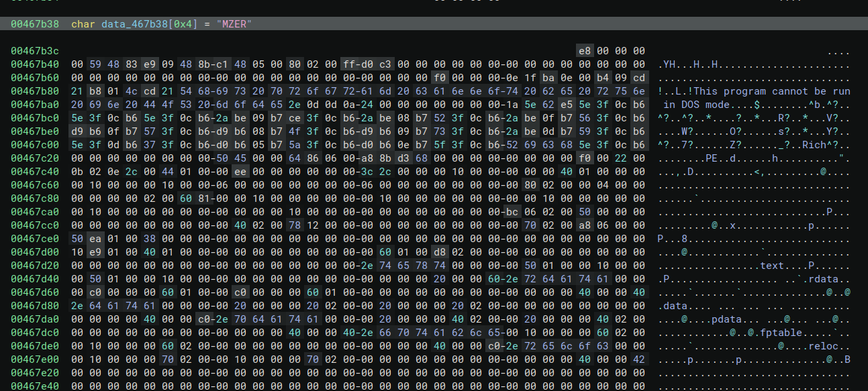Screen dimensions: 868x391
Task: Select row address 00467c20
Action: pyautogui.click(x=35, y=158)
